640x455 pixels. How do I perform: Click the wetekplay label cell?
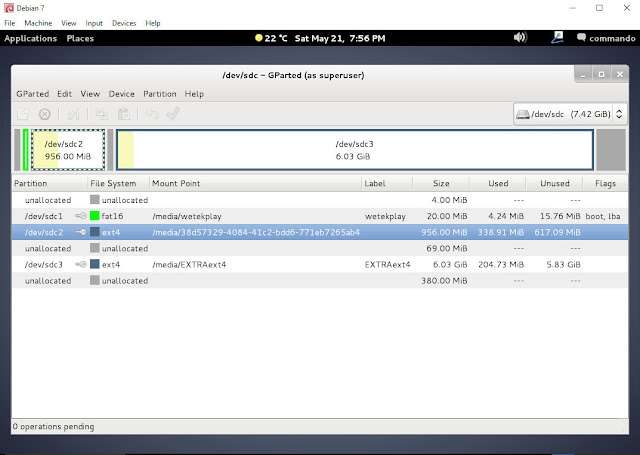tap(385, 216)
